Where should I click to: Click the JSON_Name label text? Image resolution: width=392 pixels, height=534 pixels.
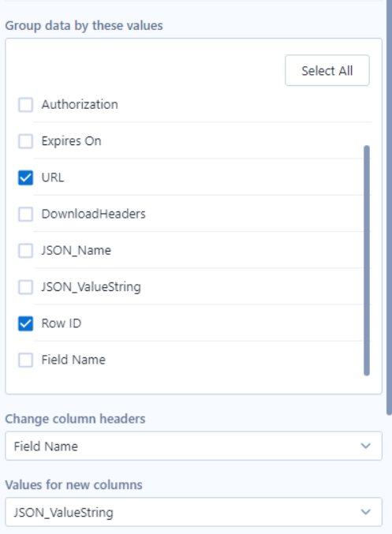pyautogui.click(x=76, y=250)
